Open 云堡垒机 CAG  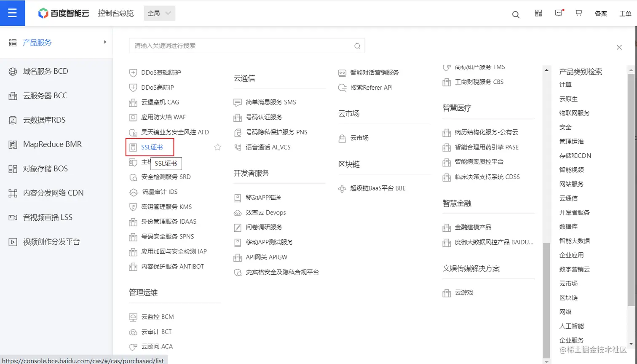click(x=160, y=102)
